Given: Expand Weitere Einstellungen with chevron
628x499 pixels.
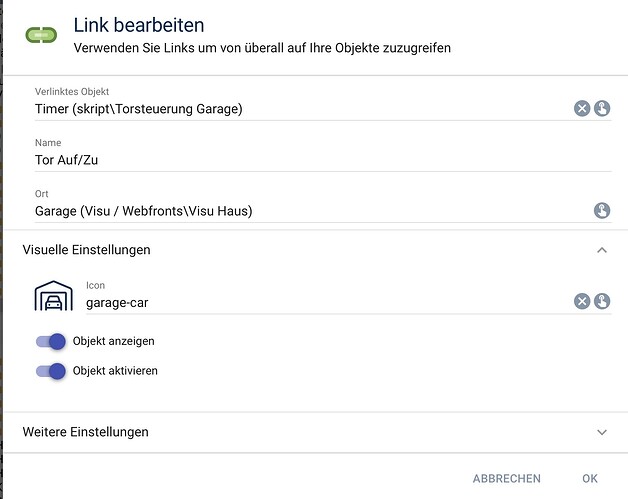Looking at the screenshot, I should [x=602, y=433].
